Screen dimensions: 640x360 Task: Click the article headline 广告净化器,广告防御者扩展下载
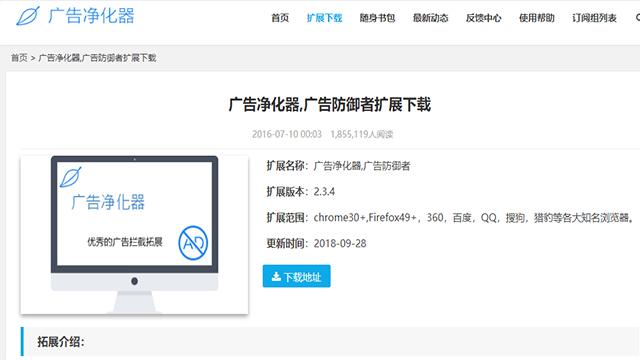click(330, 104)
